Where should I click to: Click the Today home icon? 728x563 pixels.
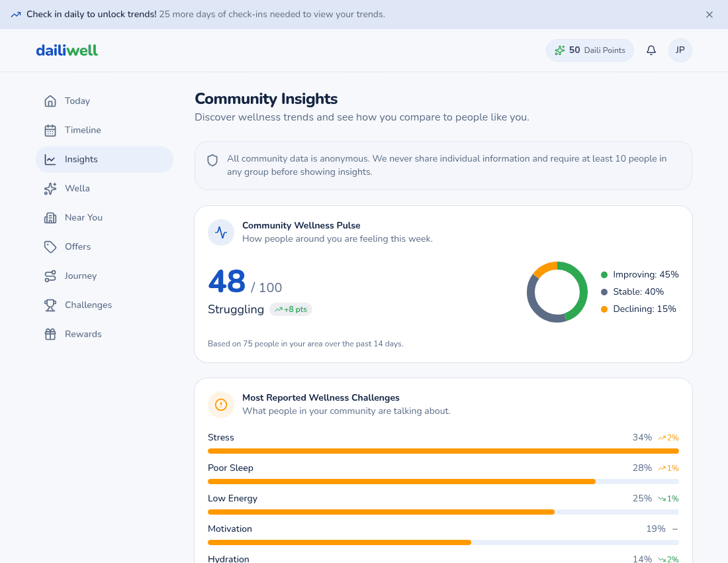pos(50,101)
